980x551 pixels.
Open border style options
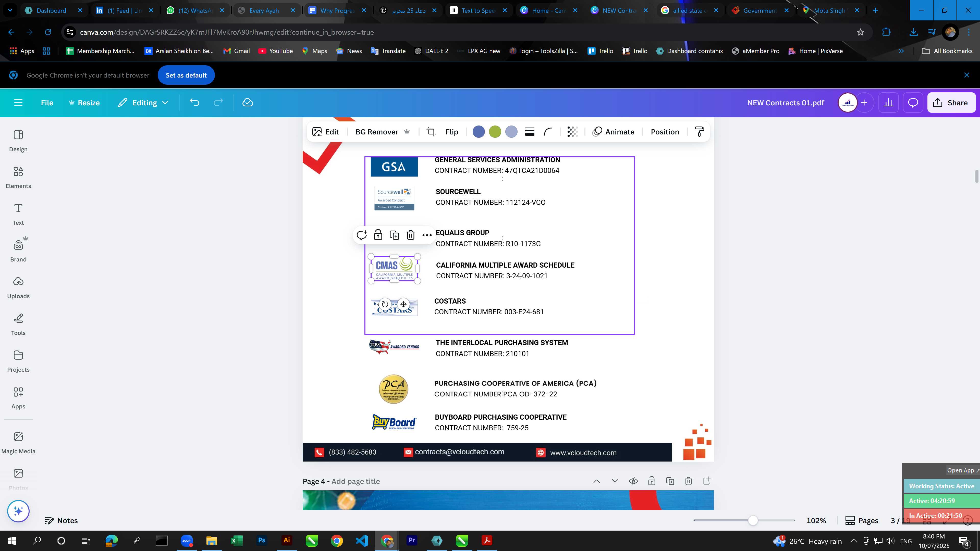pos(530,132)
